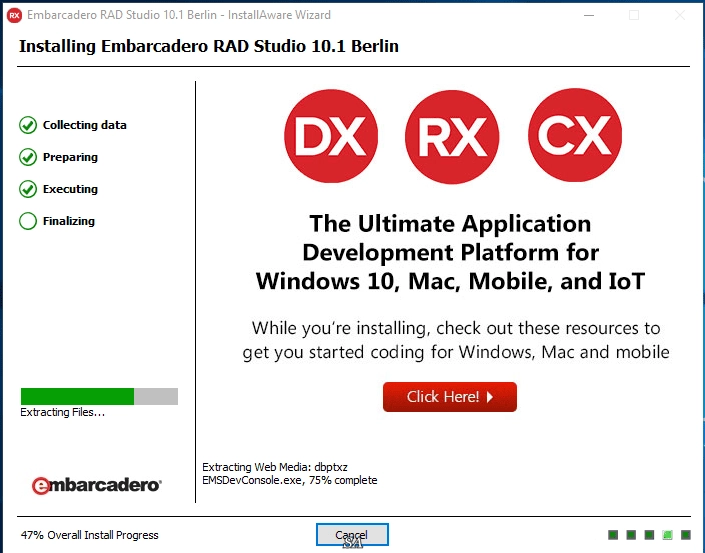The width and height of the screenshot is (705, 553).
Task: Click the 'While you're installing' paragraph text
Action: (x=456, y=340)
